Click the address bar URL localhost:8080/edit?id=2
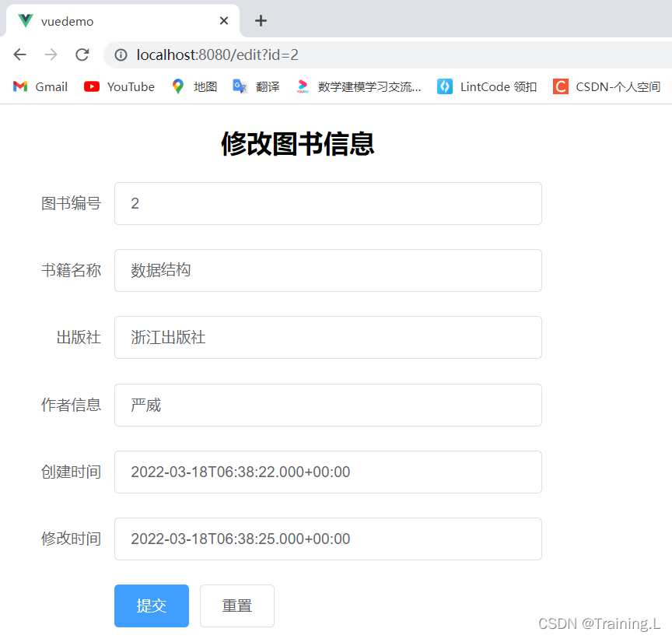This screenshot has height=639, width=672. (217, 55)
